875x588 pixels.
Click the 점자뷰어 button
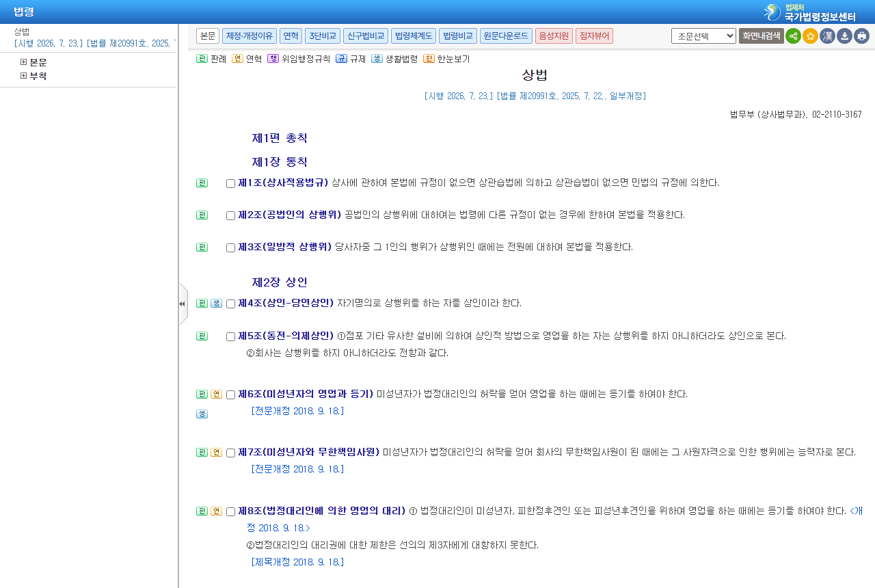(594, 36)
